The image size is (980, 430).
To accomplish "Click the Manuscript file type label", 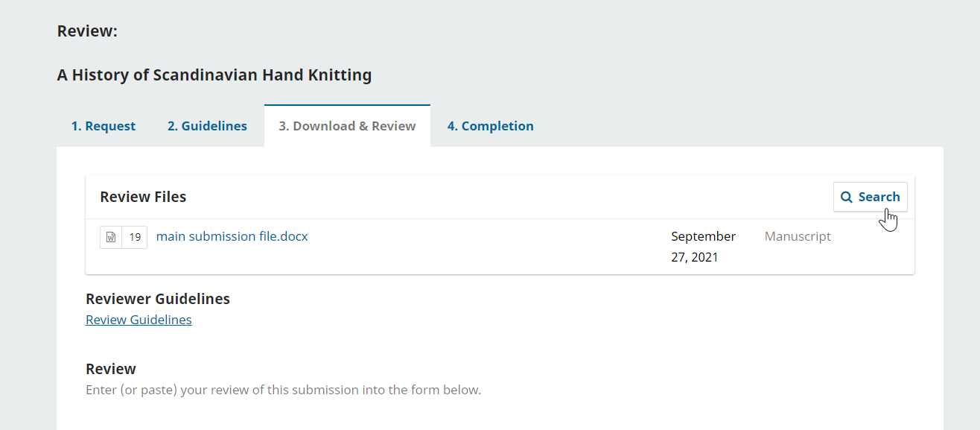I will coord(798,237).
